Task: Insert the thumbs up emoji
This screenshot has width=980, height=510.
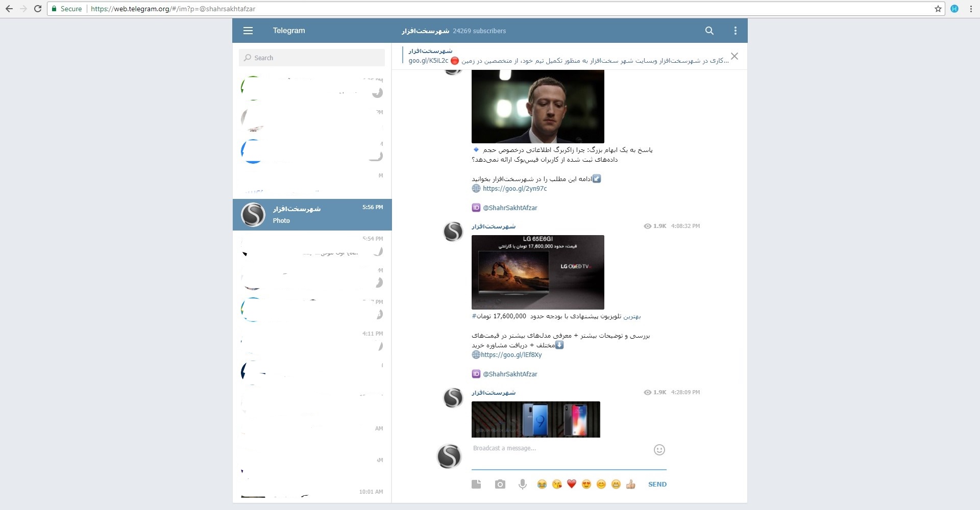Action: coord(630,484)
